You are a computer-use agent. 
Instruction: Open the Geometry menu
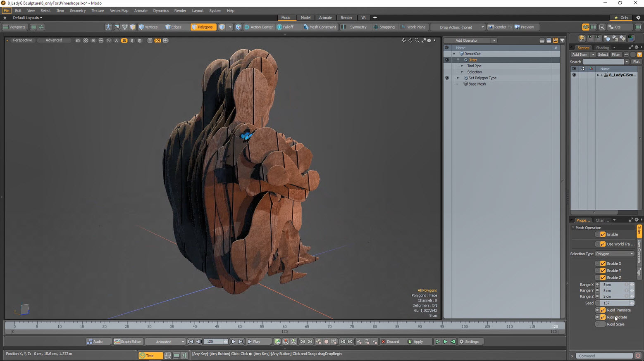pos(78,10)
